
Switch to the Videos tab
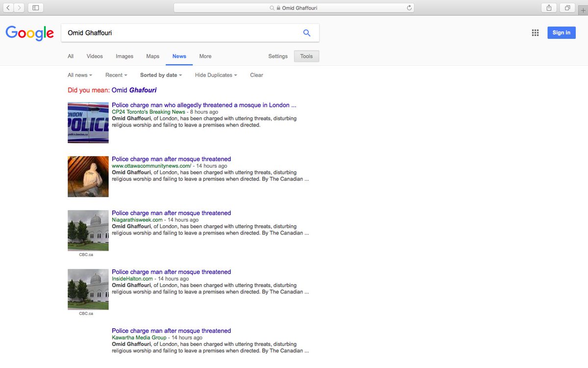coord(95,56)
